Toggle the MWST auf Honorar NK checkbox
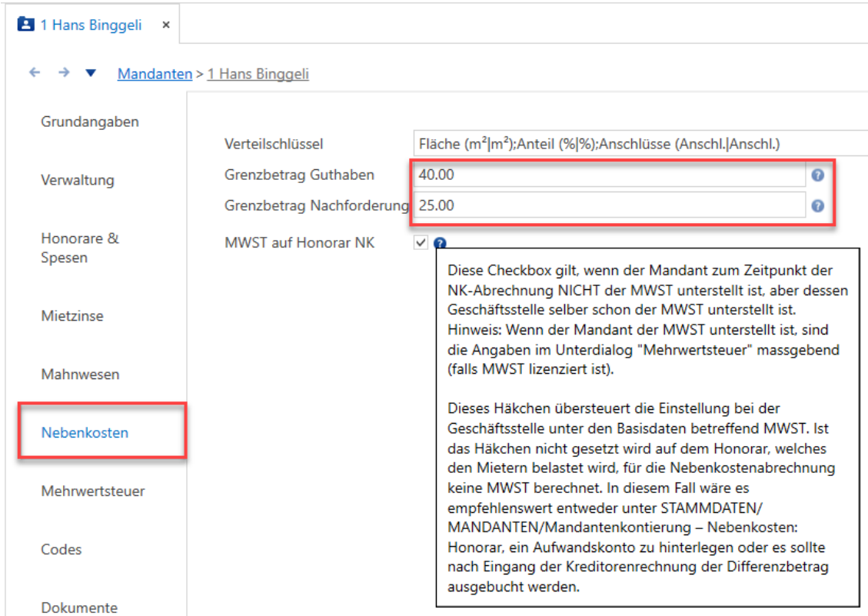Viewport: 868px width, 616px height. click(x=421, y=243)
